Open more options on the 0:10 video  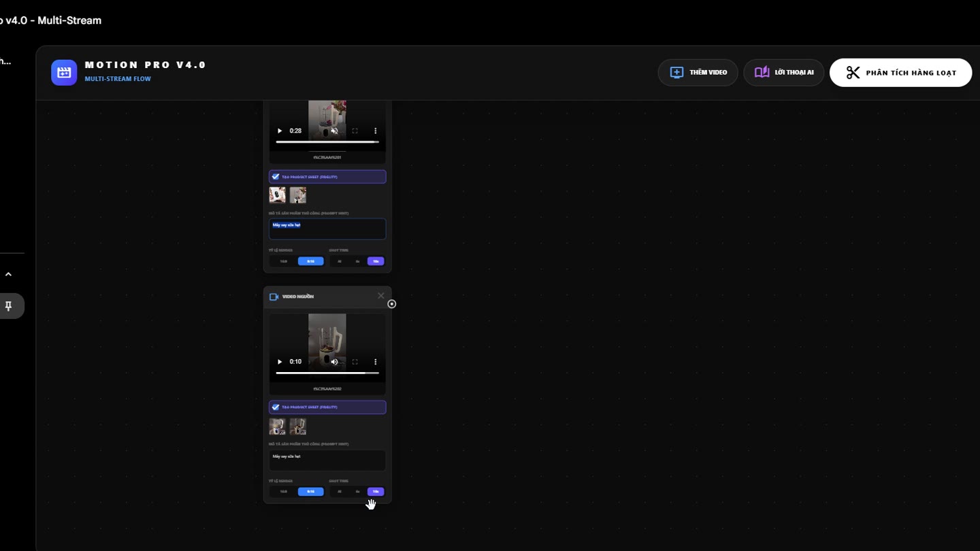[375, 362]
